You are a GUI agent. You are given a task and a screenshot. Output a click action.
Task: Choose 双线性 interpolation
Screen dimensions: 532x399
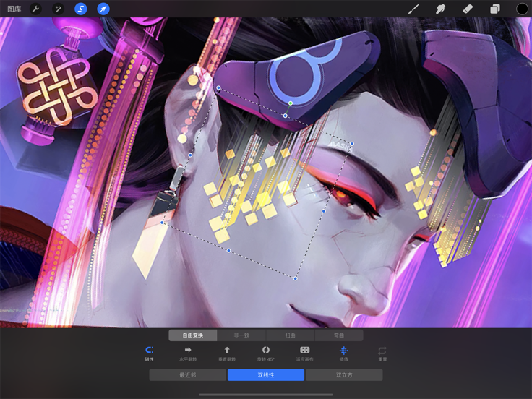[266, 375]
